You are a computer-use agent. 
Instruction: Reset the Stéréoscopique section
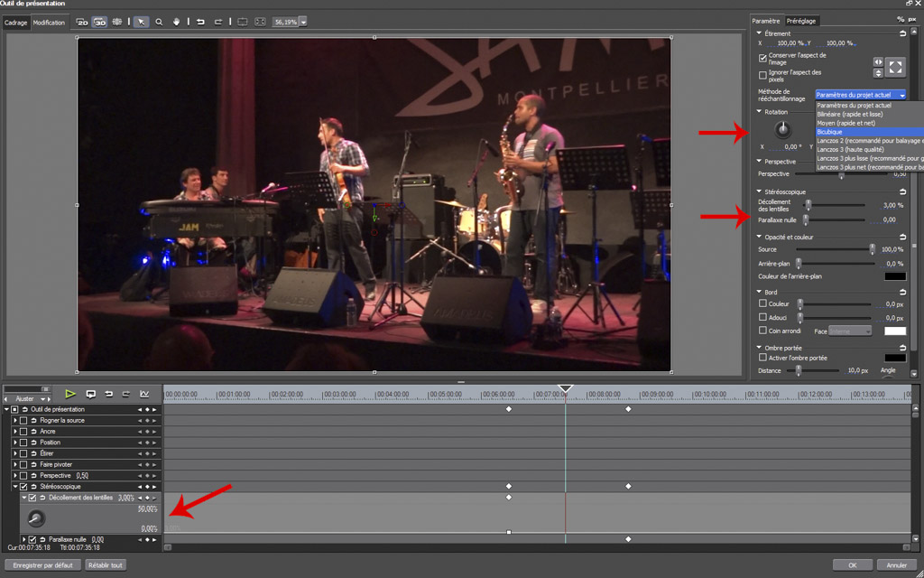(902, 191)
